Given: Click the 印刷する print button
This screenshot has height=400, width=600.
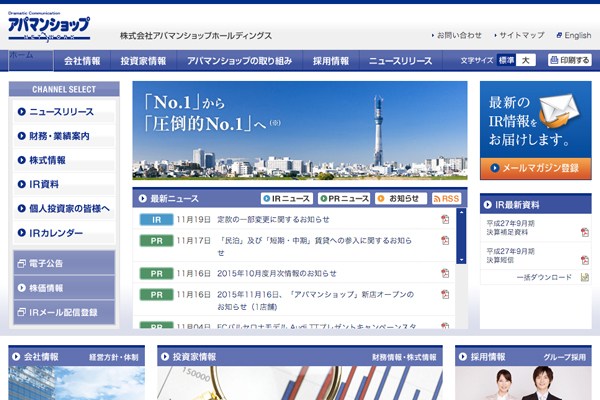Looking at the screenshot, I should (569, 60).
